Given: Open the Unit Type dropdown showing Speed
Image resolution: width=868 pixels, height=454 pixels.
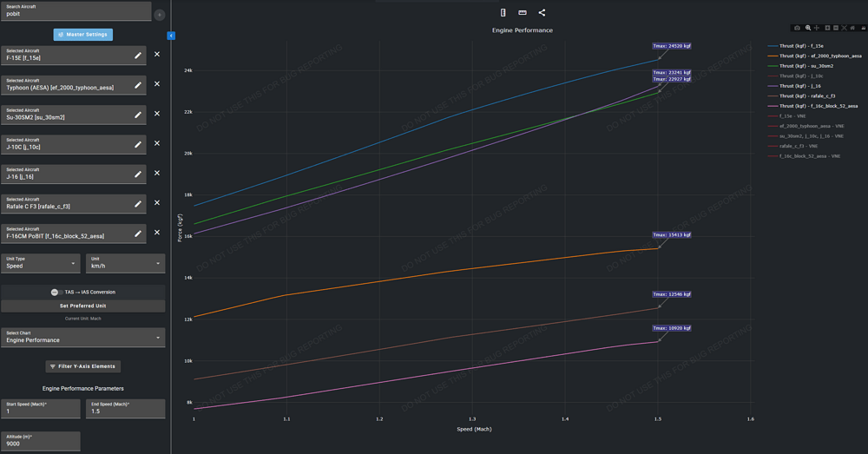Looking at the screenshot, I should pyautogui.click(x=41, y=263).
